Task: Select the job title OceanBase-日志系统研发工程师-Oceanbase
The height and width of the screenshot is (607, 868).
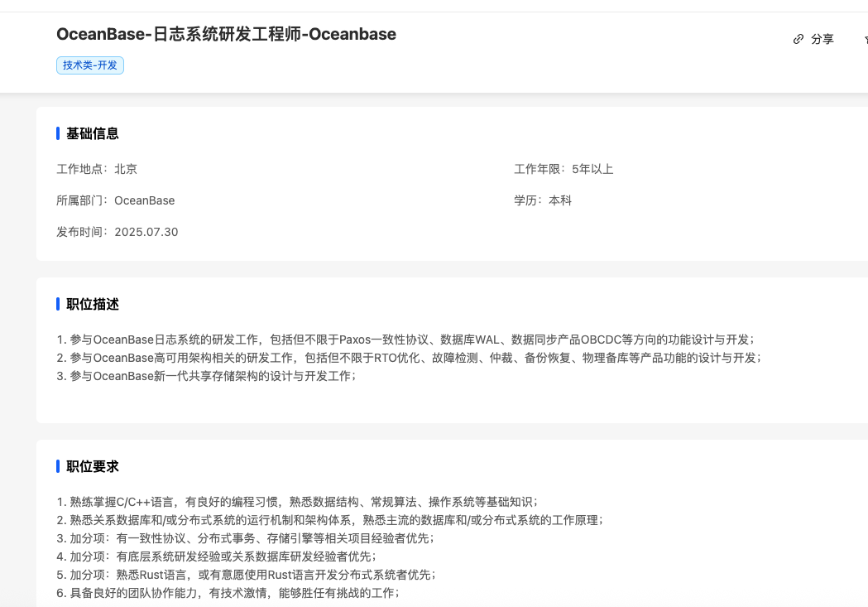Action: coord(227,34)
